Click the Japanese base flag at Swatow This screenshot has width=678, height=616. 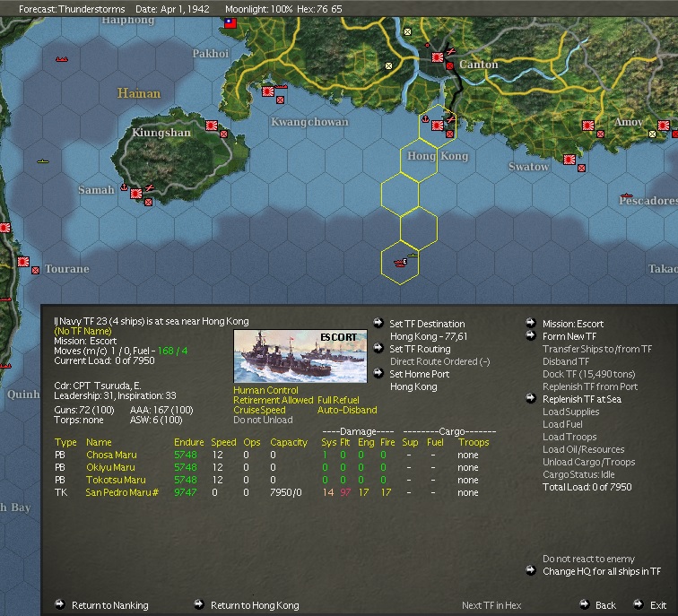click(569, 160)
